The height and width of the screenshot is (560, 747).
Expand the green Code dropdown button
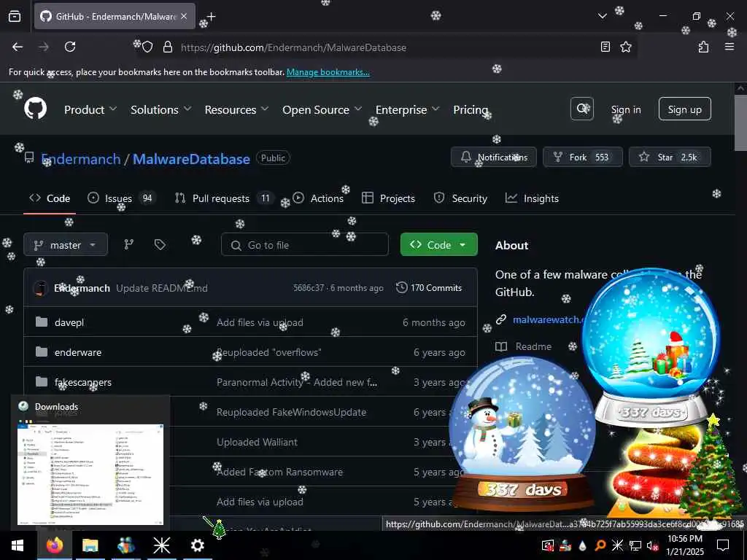(x=438, y=244)
